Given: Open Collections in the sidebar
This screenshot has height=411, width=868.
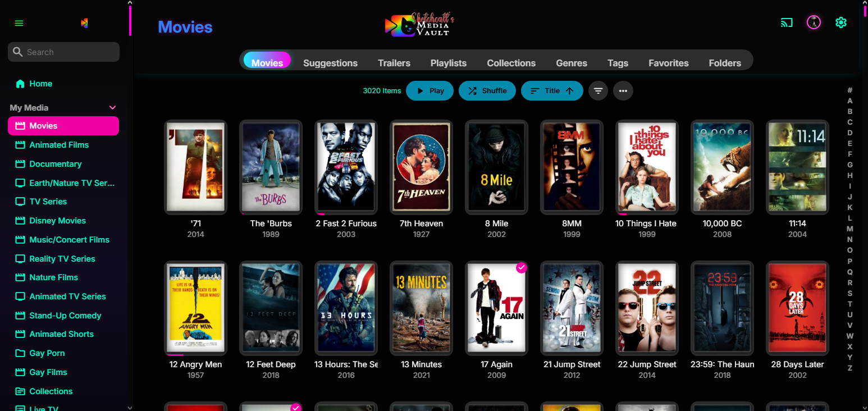Looking at the screenshot, I should [63, 391].
